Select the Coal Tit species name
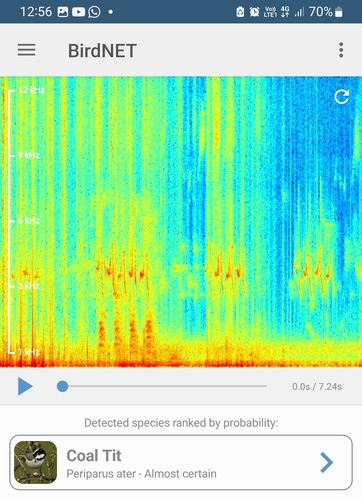This screenshot has width=362, height=500. click(94, 455)
